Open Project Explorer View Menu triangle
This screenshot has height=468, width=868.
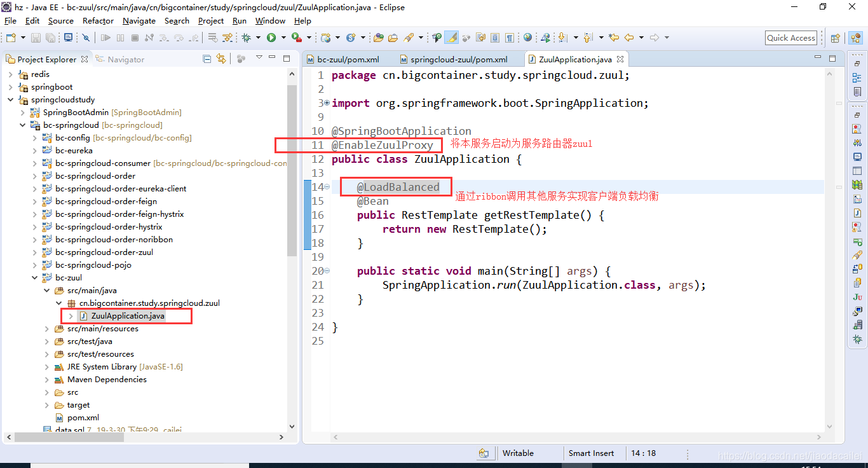click(x=259, y=58)
